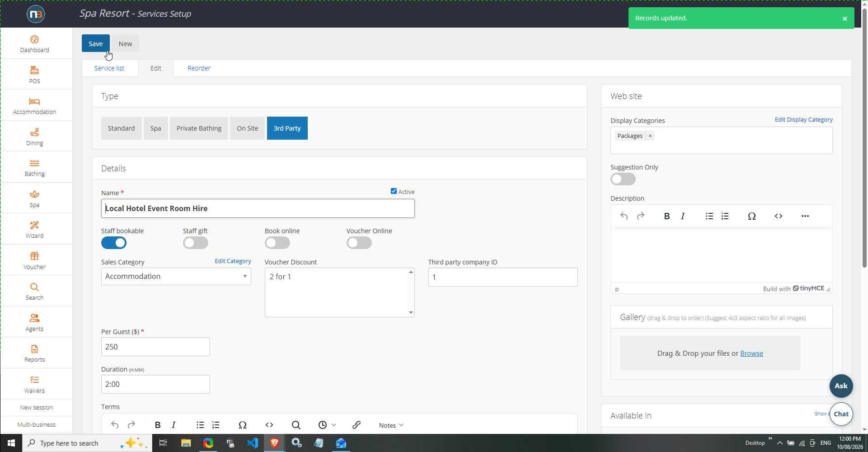Image resolution: width=868 pixels, height=452 pixels.
Task: Enable the Voucher Online toggle
Action: (359, 243)
